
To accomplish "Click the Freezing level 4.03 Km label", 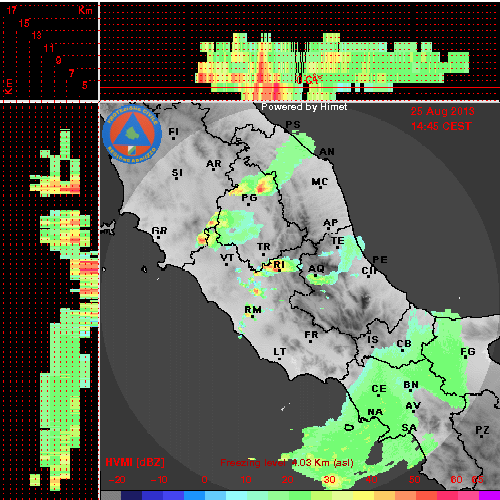I will tap(287, 463).
